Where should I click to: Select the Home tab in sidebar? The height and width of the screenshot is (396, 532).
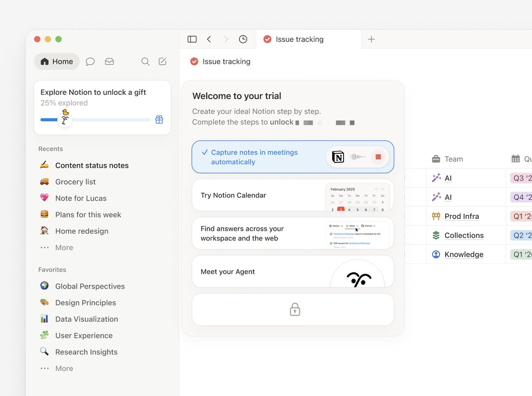pyautogui.click(x=57, y=62)
